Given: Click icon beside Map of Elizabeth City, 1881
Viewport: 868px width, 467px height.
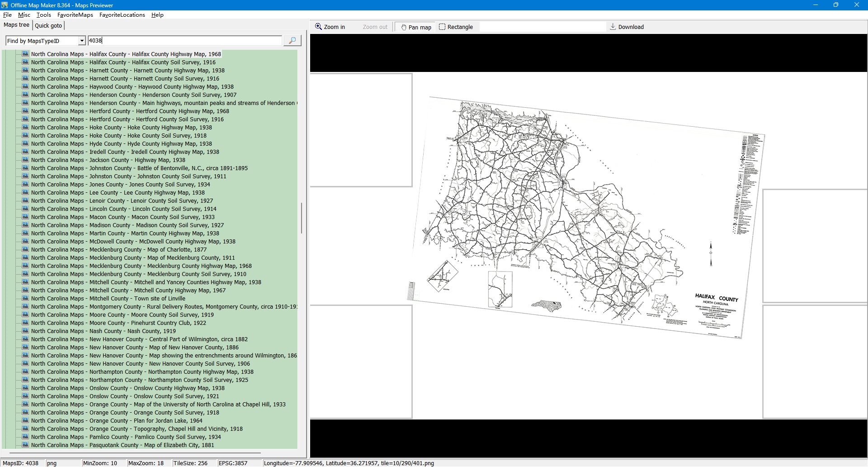Looking at the screenshot, I should (25, 445).
